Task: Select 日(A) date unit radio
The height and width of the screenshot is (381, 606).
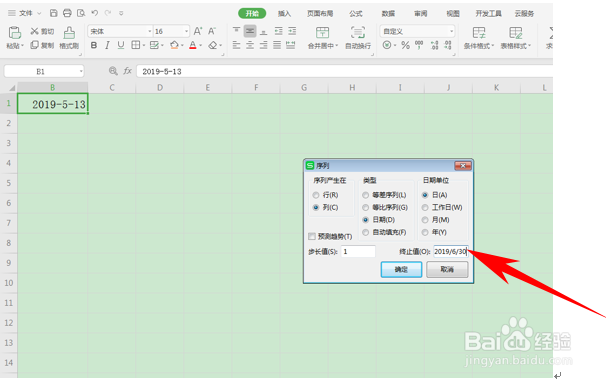Action: coord(425,195)
